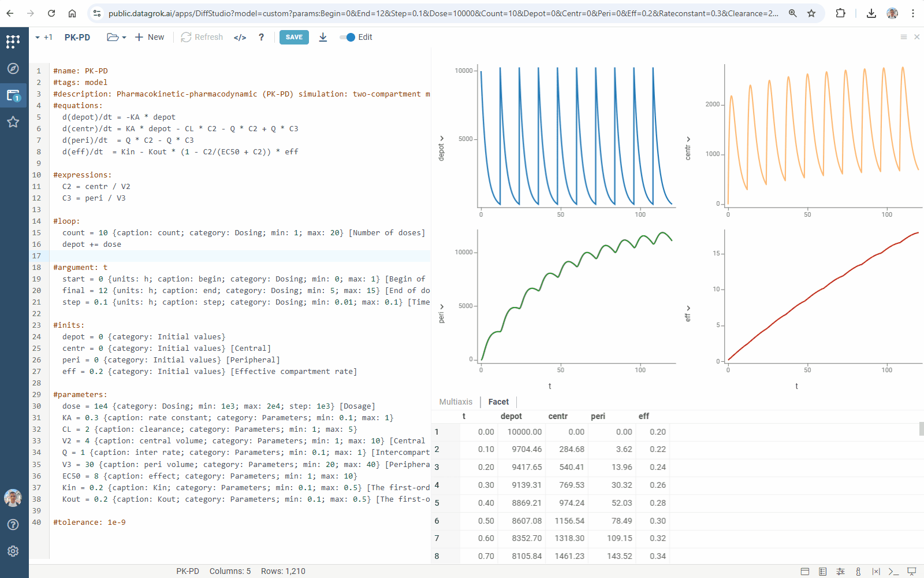The height and width of the screenshot is (578, 924).
Task: Open the settings gear in sidebar
Action: click(x=13, y=551)
